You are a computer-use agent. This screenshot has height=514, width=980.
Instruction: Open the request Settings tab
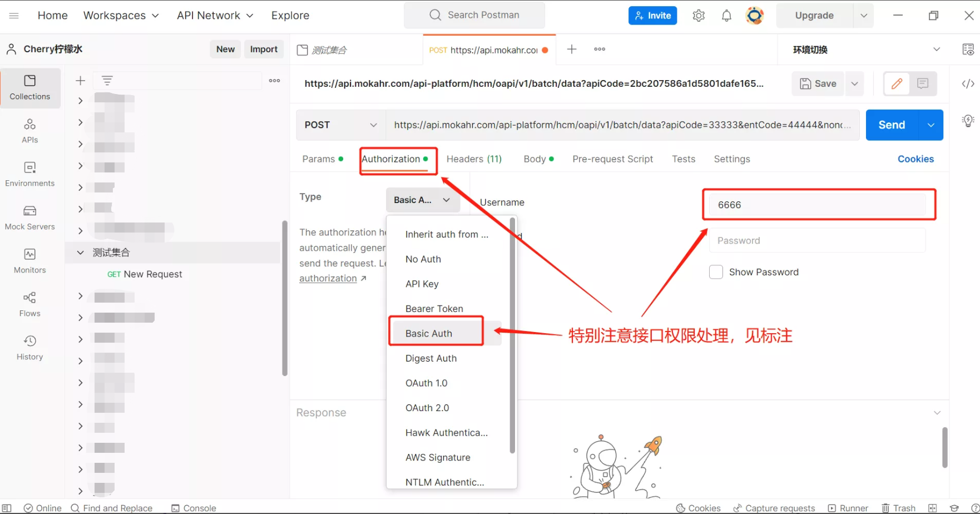(x=732, y=159)
